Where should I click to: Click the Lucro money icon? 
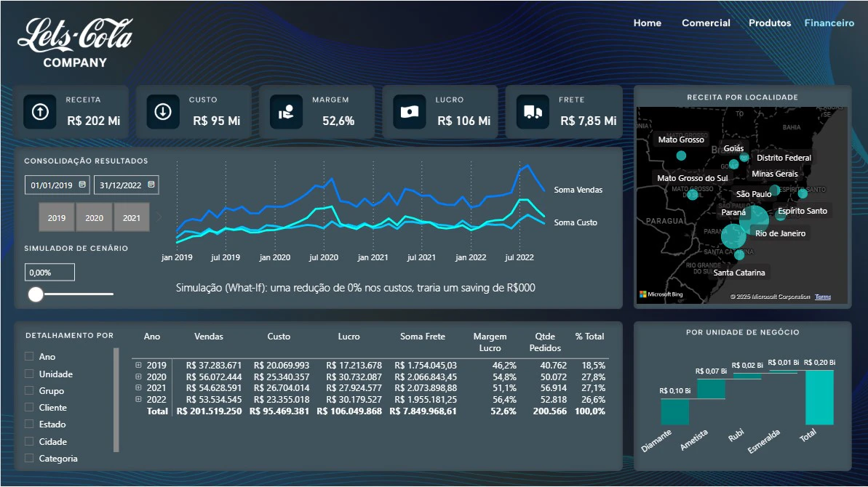click(x=410, y=112)
